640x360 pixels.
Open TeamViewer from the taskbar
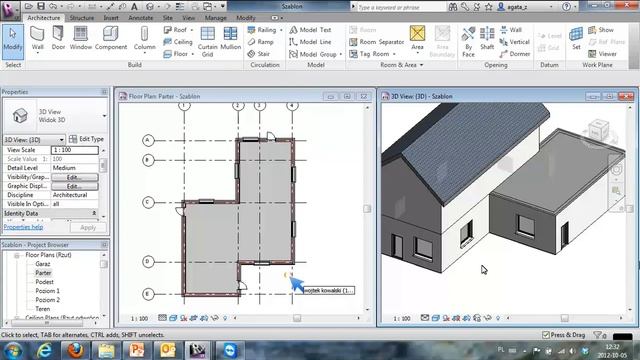230,351
